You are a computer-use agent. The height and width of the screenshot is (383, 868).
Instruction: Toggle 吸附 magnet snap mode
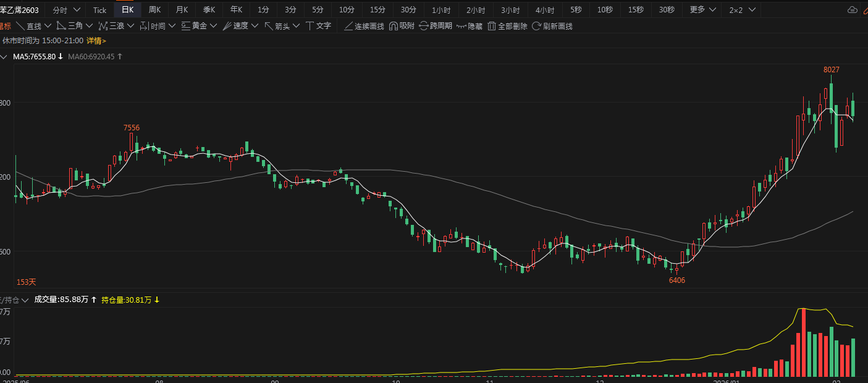pyautogui.click(x=402, y=26)
